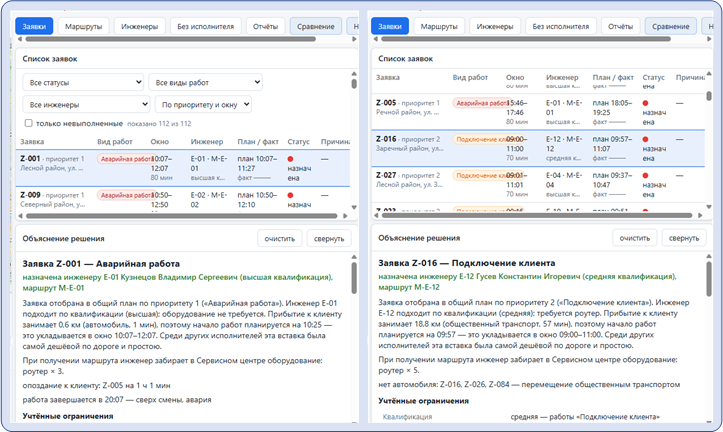Switch to Отчёты tab in right panel
Image resolution: width=723 pixels, height=432 pixels.
620,26
